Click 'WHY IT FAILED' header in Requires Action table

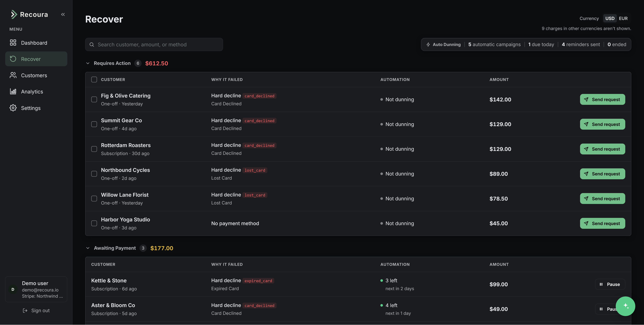coord(227,79)
